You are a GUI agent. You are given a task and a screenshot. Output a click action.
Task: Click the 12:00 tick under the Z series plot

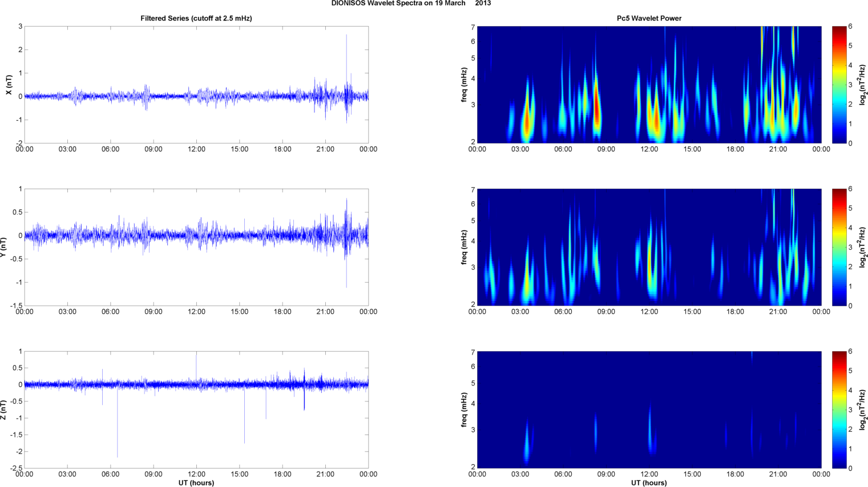[x=196, y=474]
